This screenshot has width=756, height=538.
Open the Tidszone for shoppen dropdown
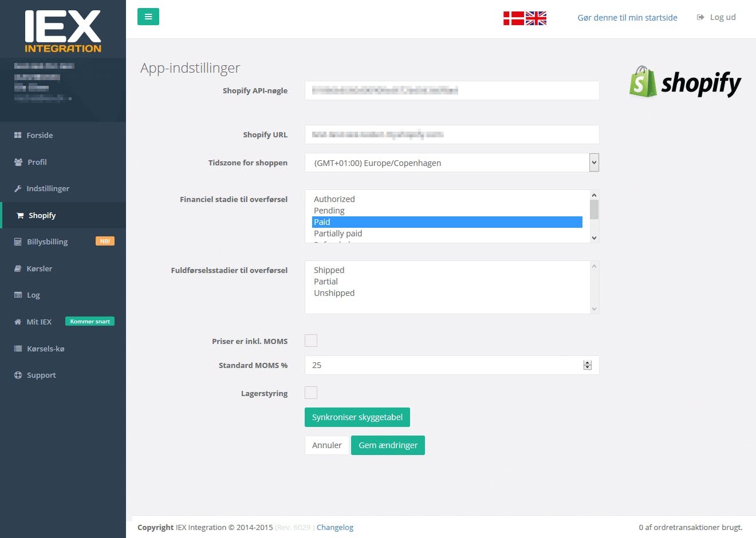452,163
